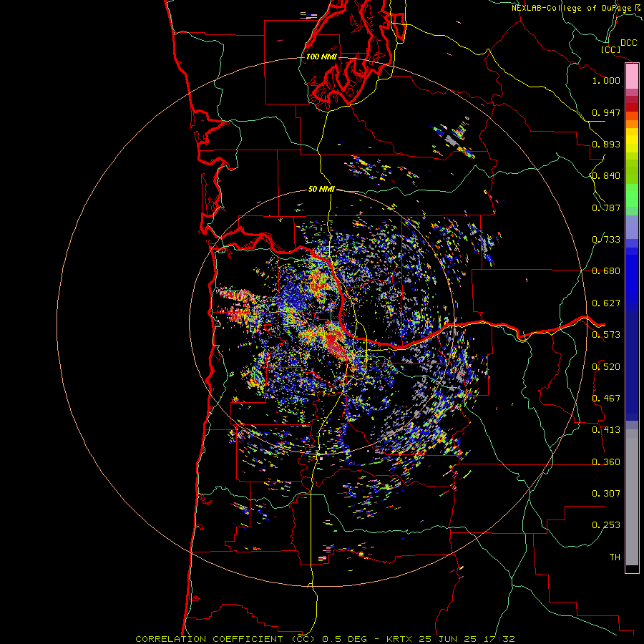The image size is (644, 644).
Task: Select the 0.787 legend value
Action: click(606, 208)
